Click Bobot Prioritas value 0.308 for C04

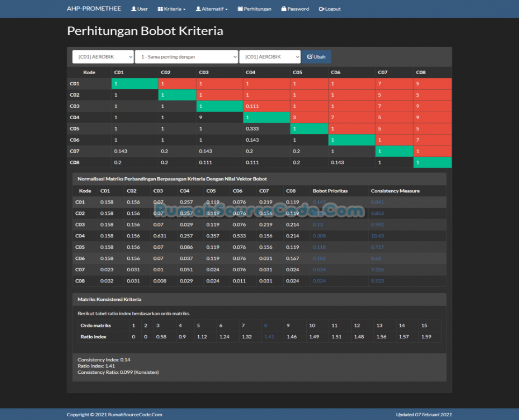tap(319, 236)
